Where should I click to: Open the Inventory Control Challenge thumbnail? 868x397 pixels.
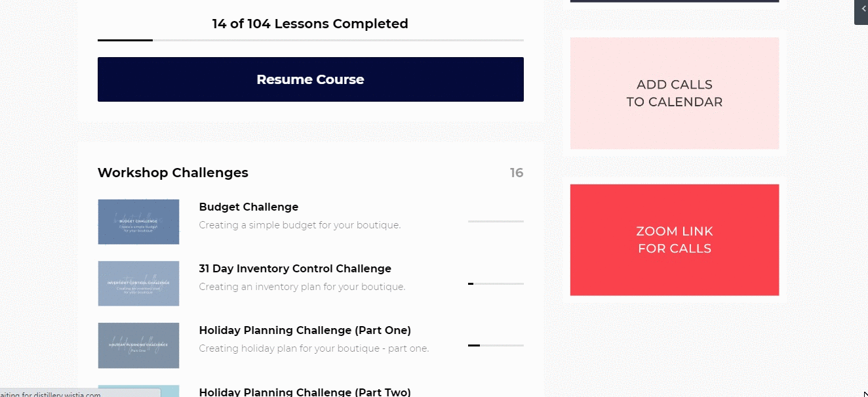[138, 283]
